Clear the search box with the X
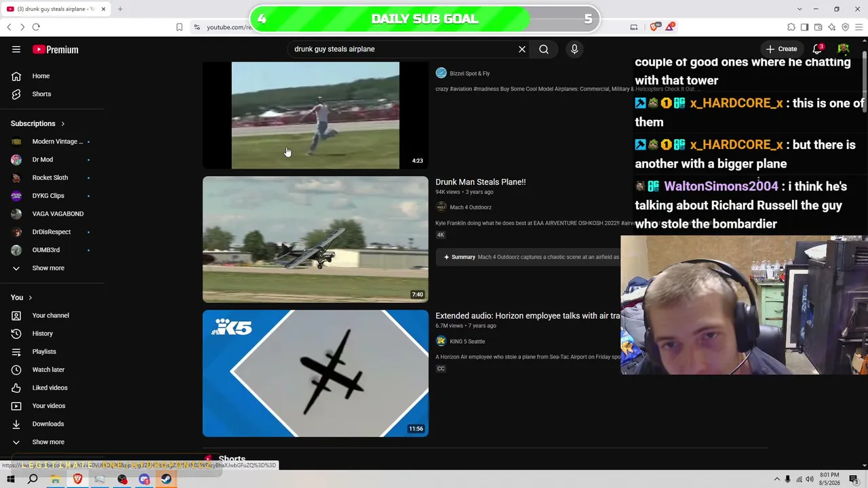868x488 pixels. [x=522, y=49]
